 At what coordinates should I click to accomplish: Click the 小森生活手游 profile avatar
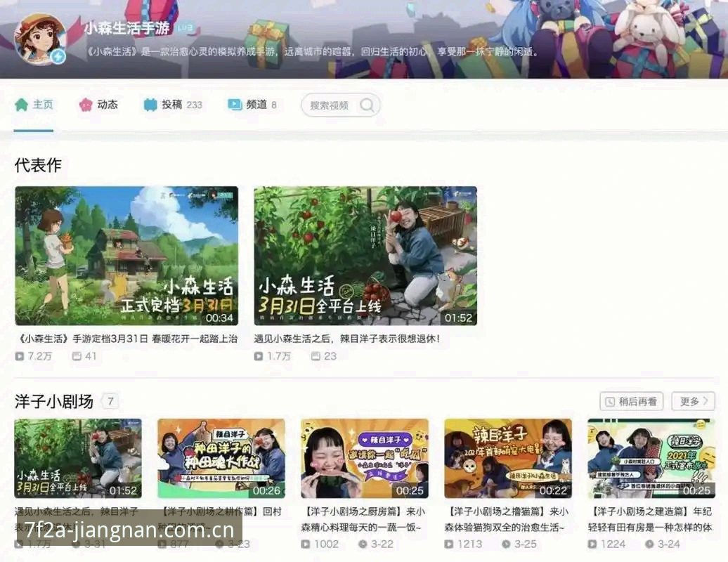pyautogui.click(x=40, y=38)
